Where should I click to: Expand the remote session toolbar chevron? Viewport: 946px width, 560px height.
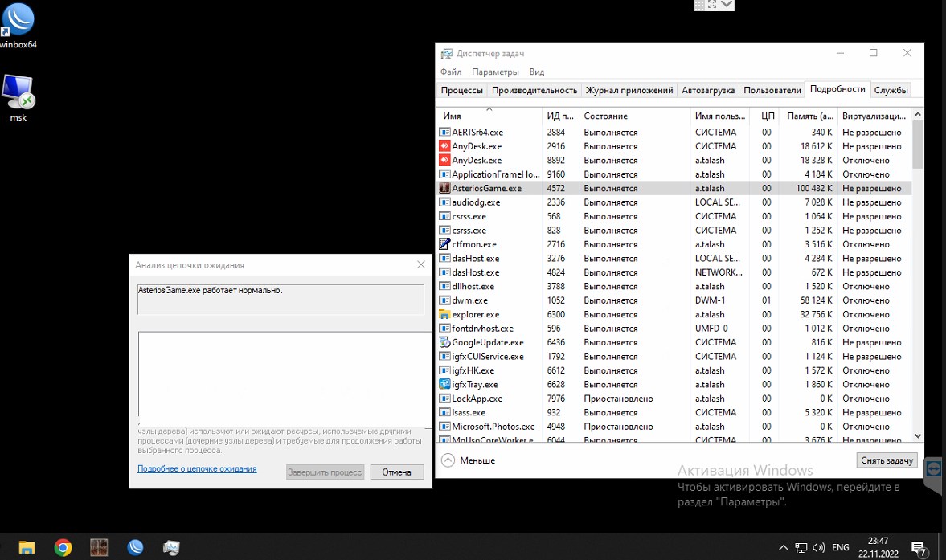coord(727,5)
